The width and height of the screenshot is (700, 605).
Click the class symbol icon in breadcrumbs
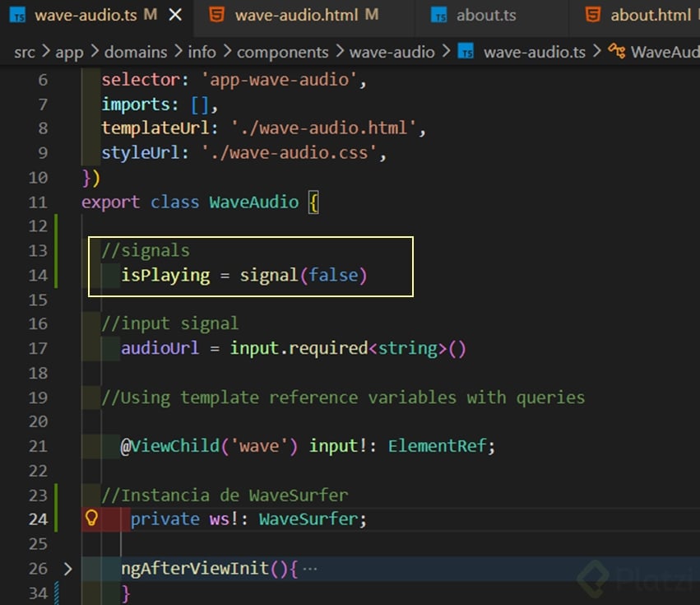(x=617, y=51)
